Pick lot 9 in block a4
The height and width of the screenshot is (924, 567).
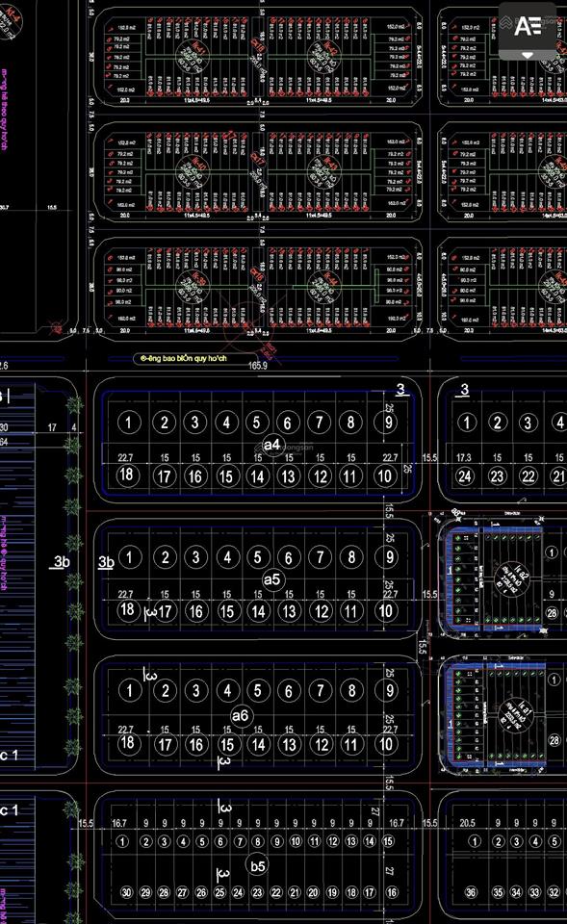coord(385,422)
